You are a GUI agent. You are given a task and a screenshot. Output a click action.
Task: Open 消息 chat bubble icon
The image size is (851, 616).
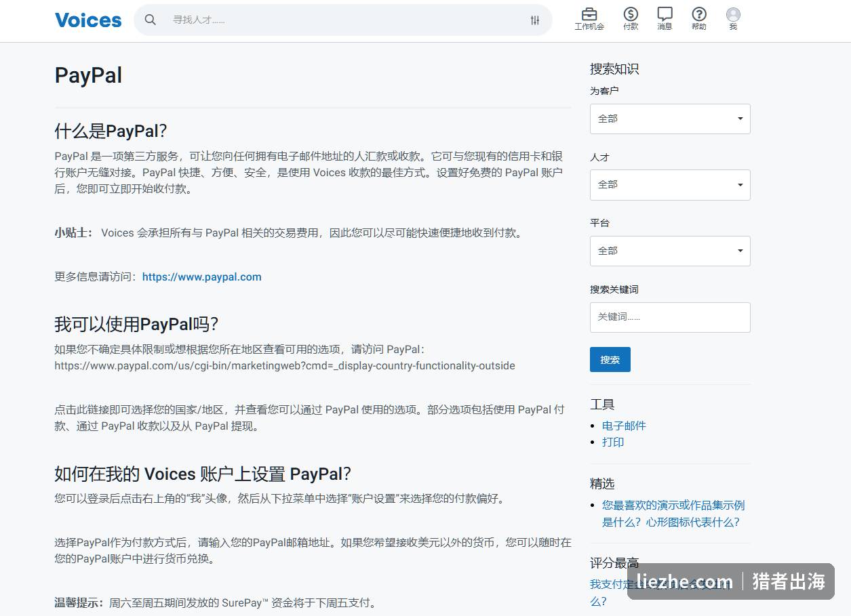click(665, 14)
